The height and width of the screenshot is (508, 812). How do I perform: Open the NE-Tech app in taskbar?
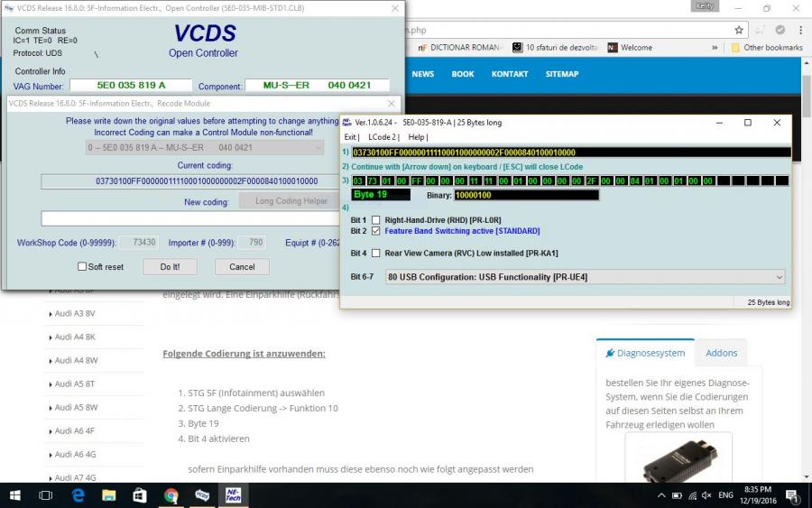click(x=233, y=495)
